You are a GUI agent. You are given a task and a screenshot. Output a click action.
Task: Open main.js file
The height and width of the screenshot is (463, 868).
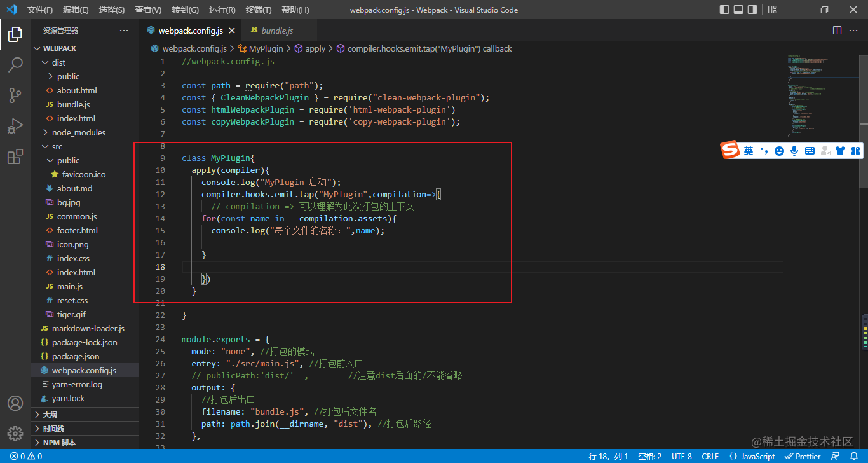(x=85, y=286)
